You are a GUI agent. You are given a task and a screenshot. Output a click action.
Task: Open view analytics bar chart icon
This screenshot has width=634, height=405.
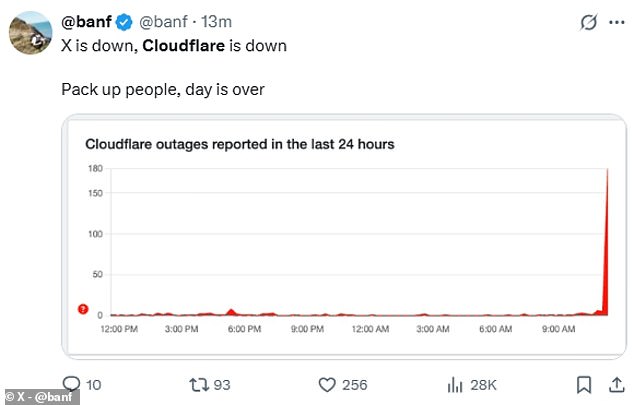[x=453, y=384]
